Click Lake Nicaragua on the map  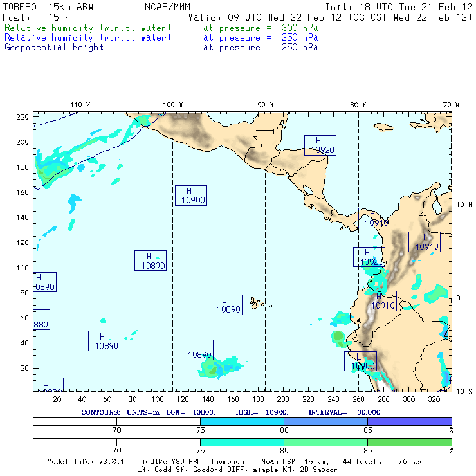(308, 190)
